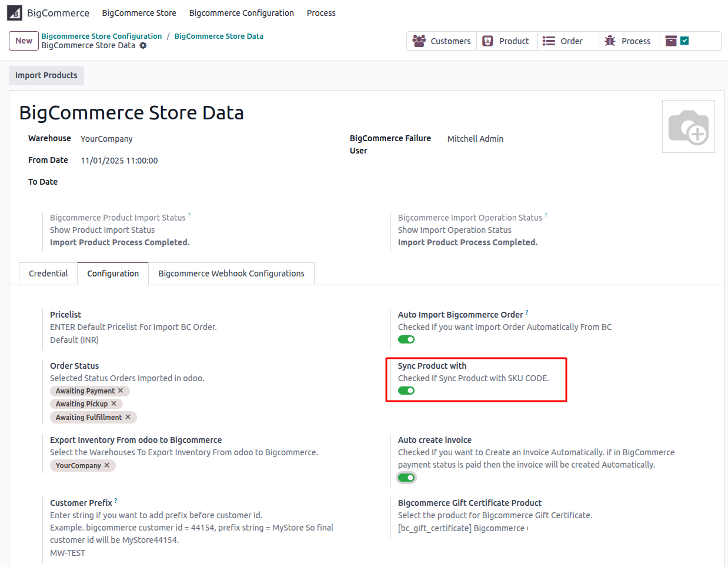Image resolution: width=728 pixels, height=567 pixels.
Task: Remove the Awaiting Pickup status tag
Action: (113, 403)
